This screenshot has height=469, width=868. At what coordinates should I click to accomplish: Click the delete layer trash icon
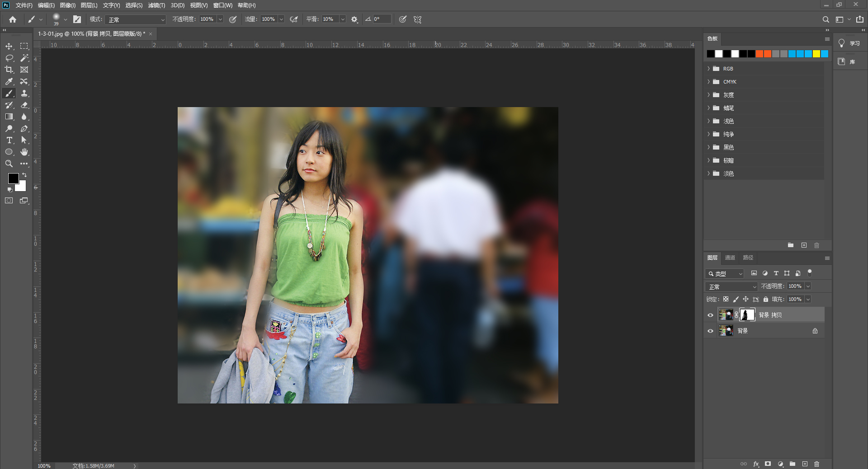point(816,464)
